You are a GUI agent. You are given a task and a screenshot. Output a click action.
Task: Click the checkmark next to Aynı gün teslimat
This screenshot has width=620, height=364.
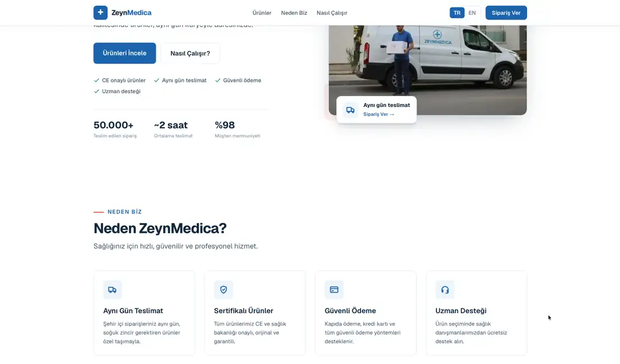click(x=156, y=80)
